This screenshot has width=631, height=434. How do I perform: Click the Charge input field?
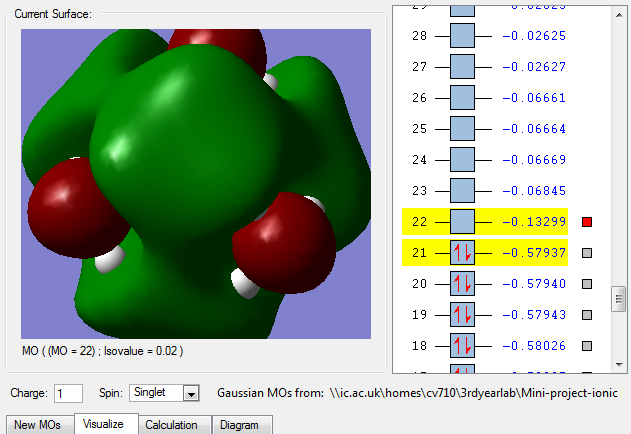pos(68,393)
